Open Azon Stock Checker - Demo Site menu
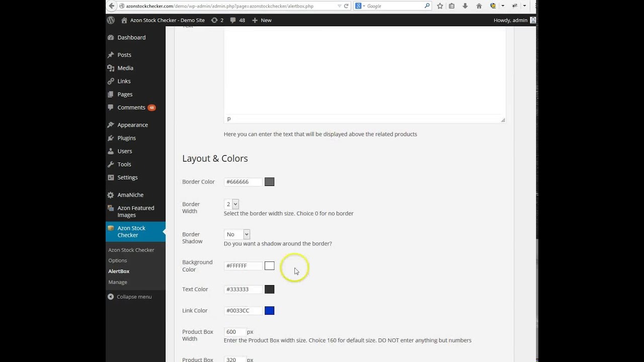The width and height of the screenshot is (644, 362). pyautogui.click(x=163, y=20)
